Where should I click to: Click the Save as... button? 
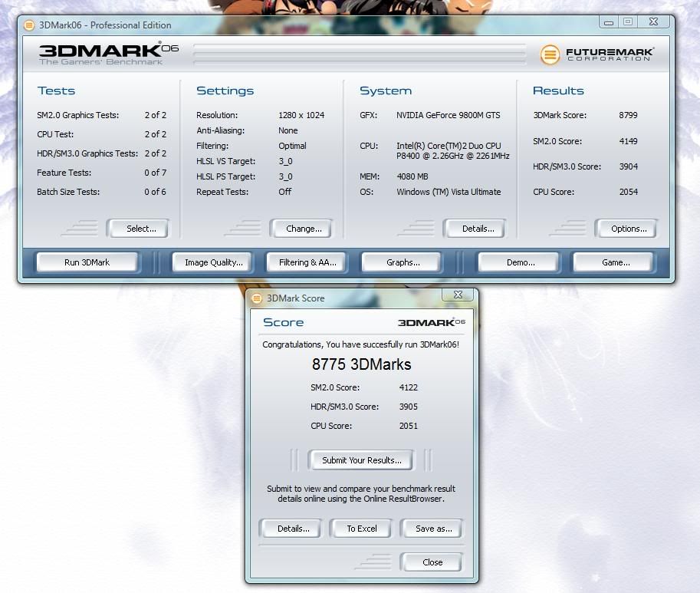(x=431, y=529)
